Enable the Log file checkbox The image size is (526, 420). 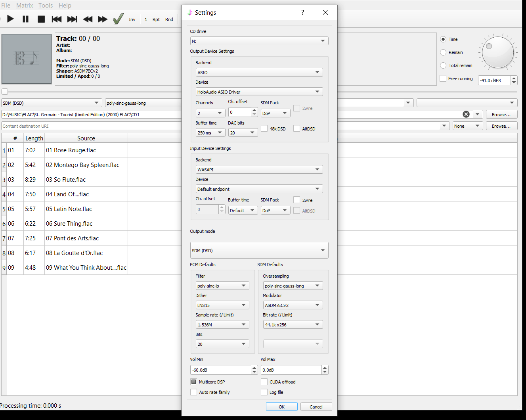[x=264, y=392]
